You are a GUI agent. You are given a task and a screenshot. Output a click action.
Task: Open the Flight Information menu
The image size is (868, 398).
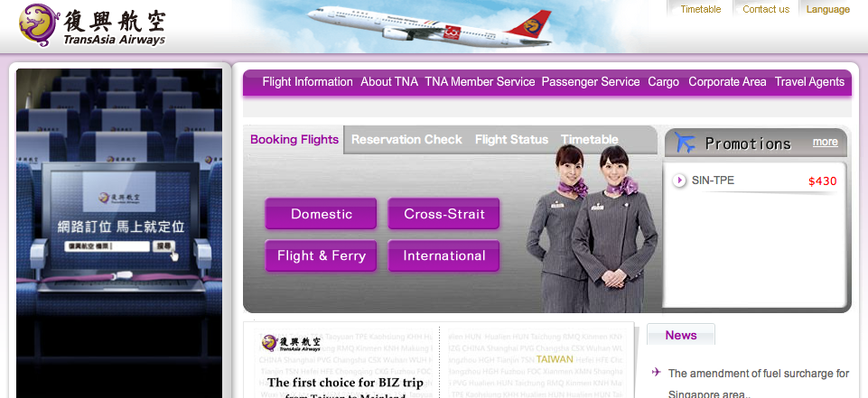tap(307, 82)
